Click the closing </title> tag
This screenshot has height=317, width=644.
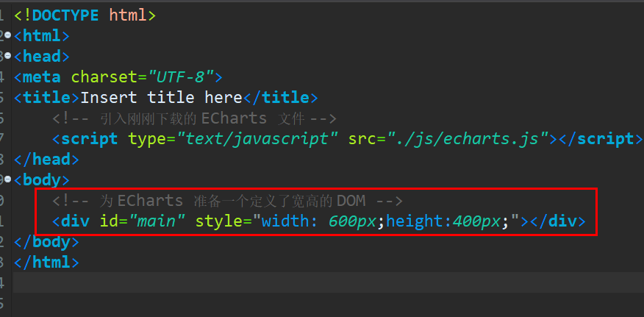pyautogui.click(x=281, y=98)
